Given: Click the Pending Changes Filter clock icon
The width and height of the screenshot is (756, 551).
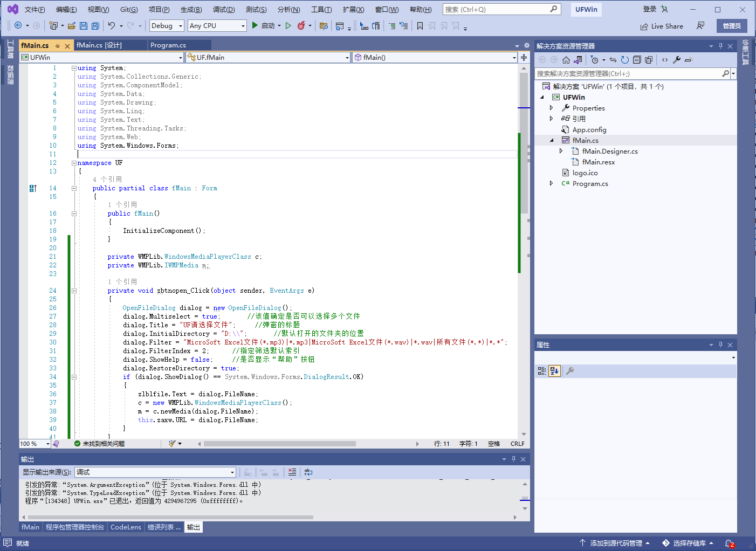Looking at the screenshot, I should click(595, 60).
